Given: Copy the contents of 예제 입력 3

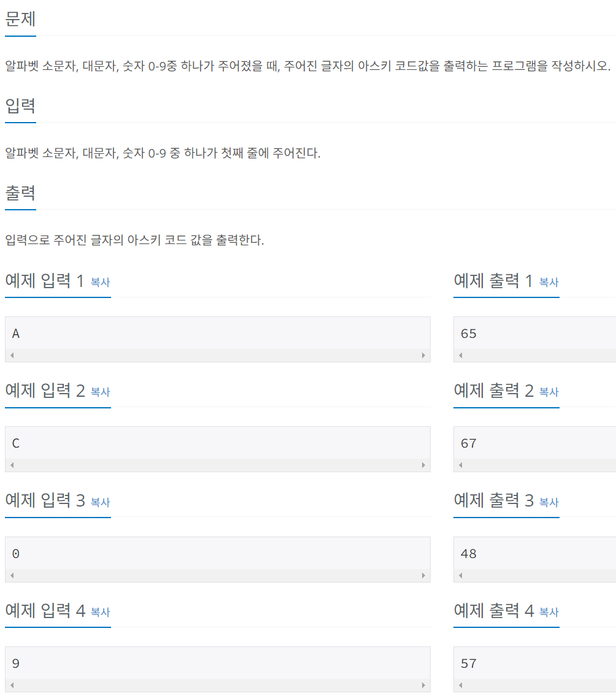Looking at the screenshot, I should [100, 502].
